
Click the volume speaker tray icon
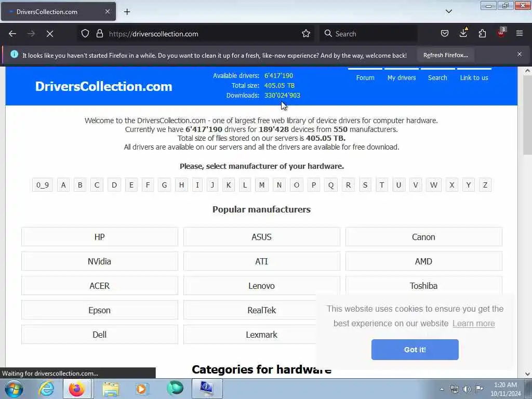467,389
